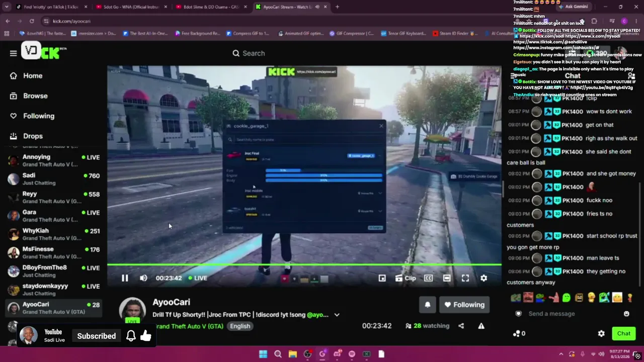This screenshot has width=644, height=362.
Task: Toggle theater mode on the player
Action: point(447,278)
